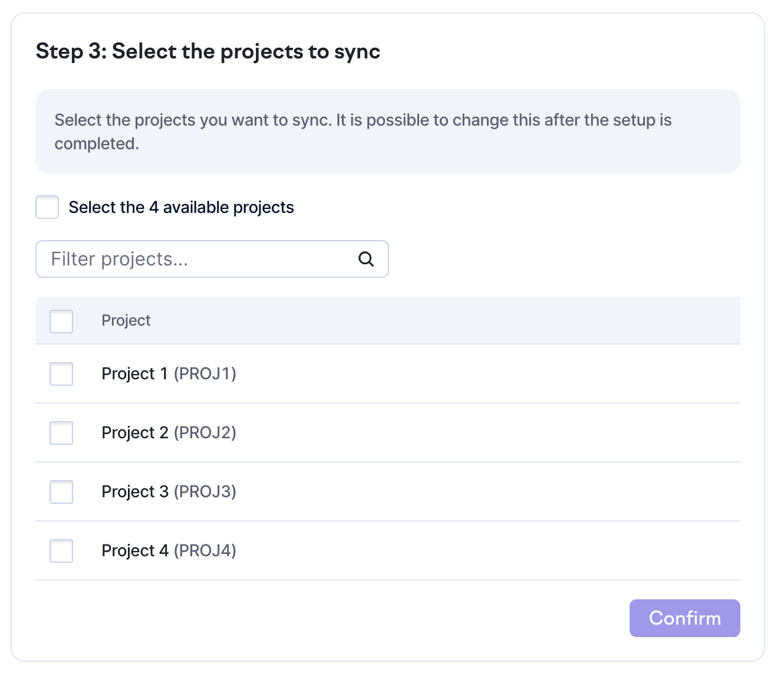784x676 pixels.
Task: Click the (PROJ4) key text
Action: coord(205,550)
